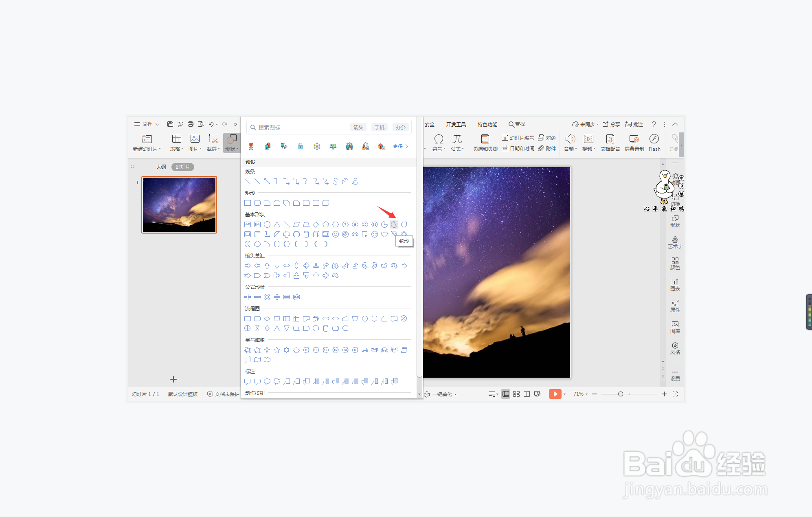Switch to normal view in status bar
812x517 pixels.
tap(505, 394)
